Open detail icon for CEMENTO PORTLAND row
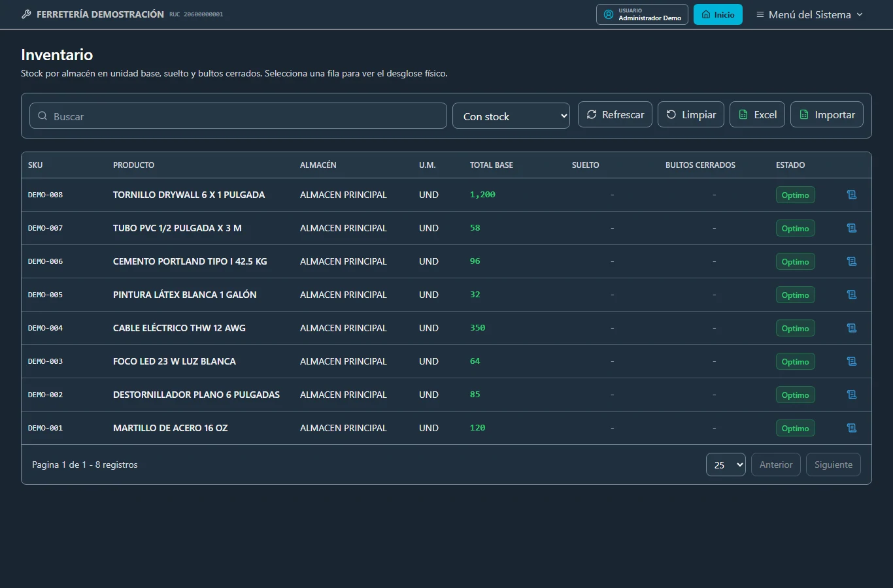This screenshot has width=893, height=588. point(851,261)
